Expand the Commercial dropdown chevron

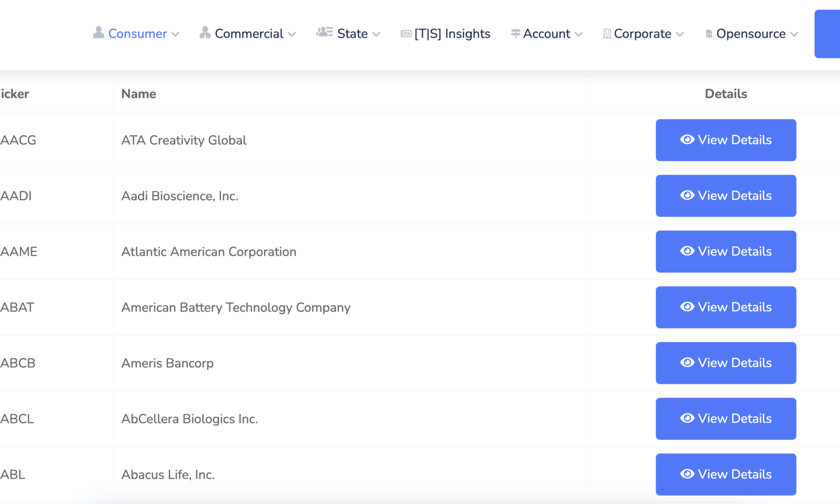pyautogui.click(x=292, y=34)
